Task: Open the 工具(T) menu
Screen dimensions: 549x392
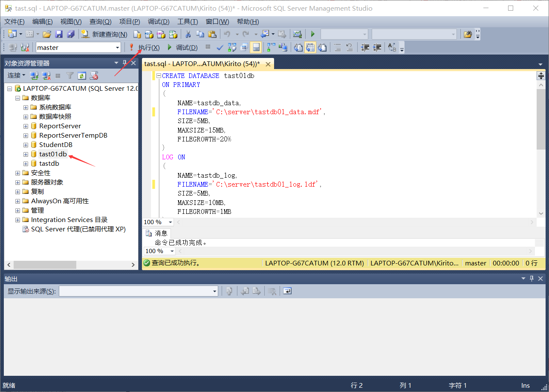Action: 188,22
